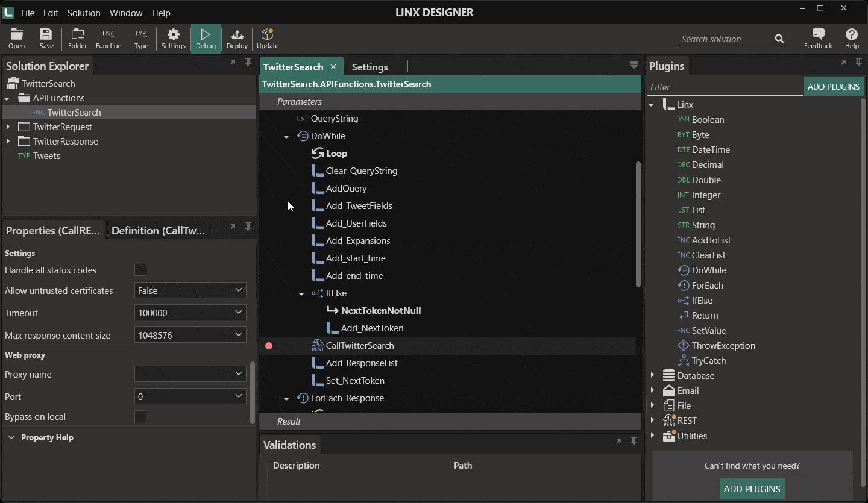Click into the Search solution box
Screen dimensions: 868x503
pos(726,39)
